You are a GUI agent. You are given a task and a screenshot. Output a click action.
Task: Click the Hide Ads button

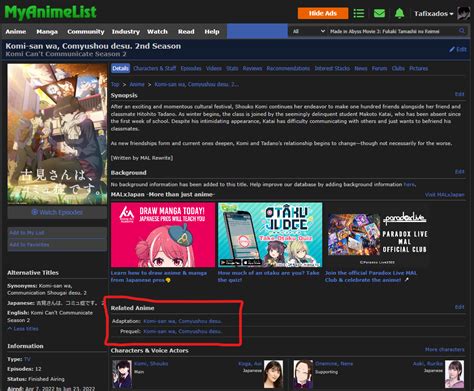pos(323,13)
